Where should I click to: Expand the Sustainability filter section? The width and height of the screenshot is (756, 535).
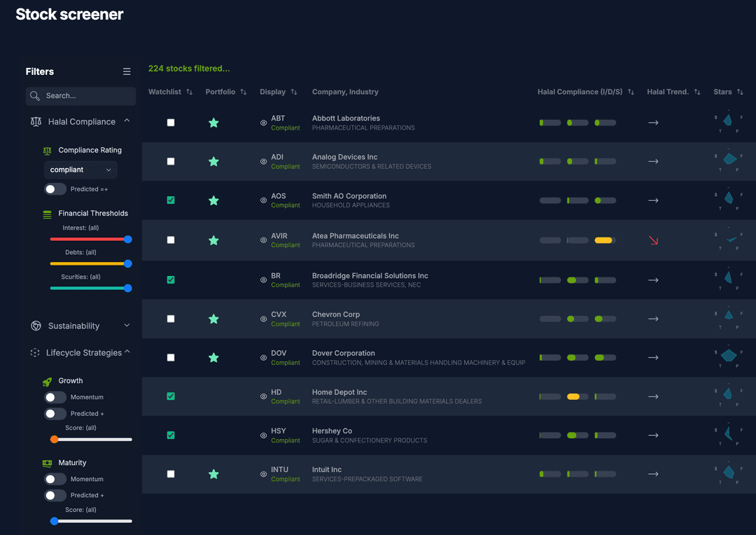[x=126, y=325]
